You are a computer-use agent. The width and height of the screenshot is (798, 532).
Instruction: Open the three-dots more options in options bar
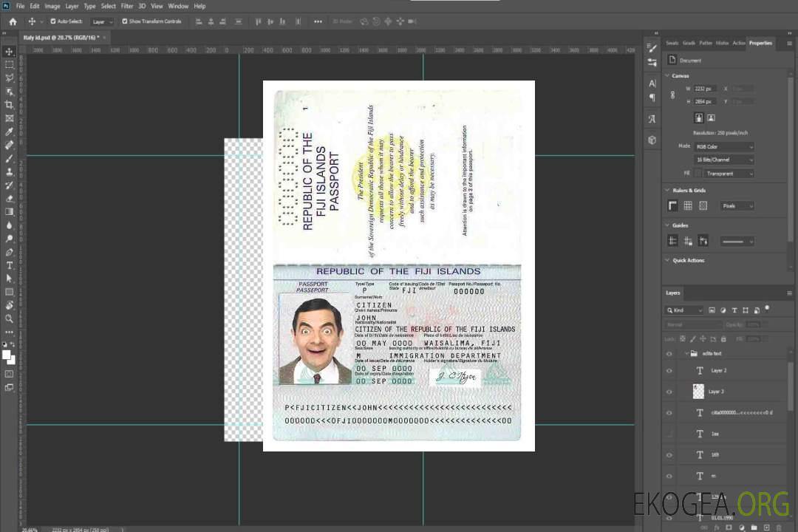click(x=318, y=21)
